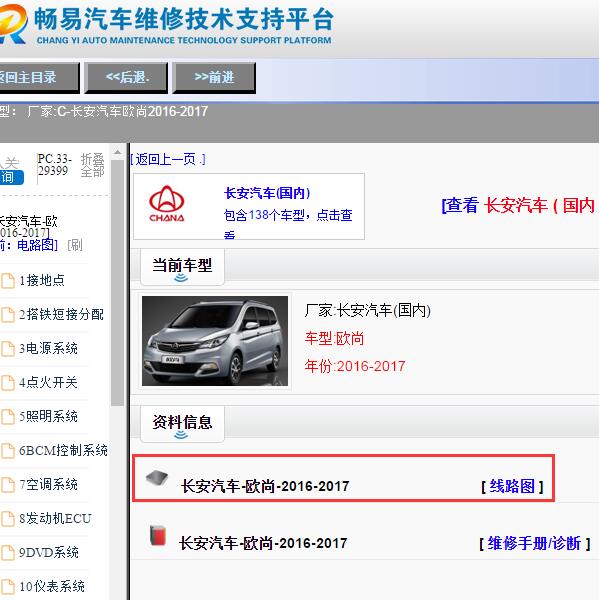Open 5照明系统 in the sidebar
The width and height of the screenshot is (599, 600).
[x=48, y=417]
